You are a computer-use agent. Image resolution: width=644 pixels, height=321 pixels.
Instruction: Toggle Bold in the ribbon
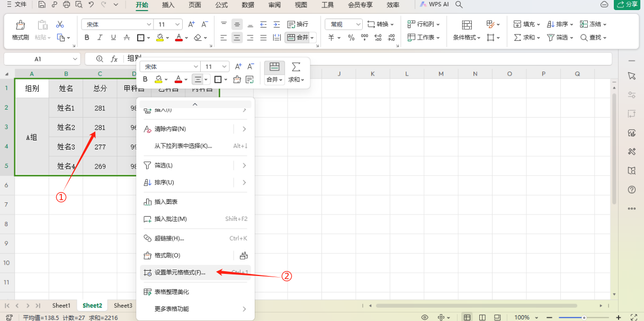(87, 38)
